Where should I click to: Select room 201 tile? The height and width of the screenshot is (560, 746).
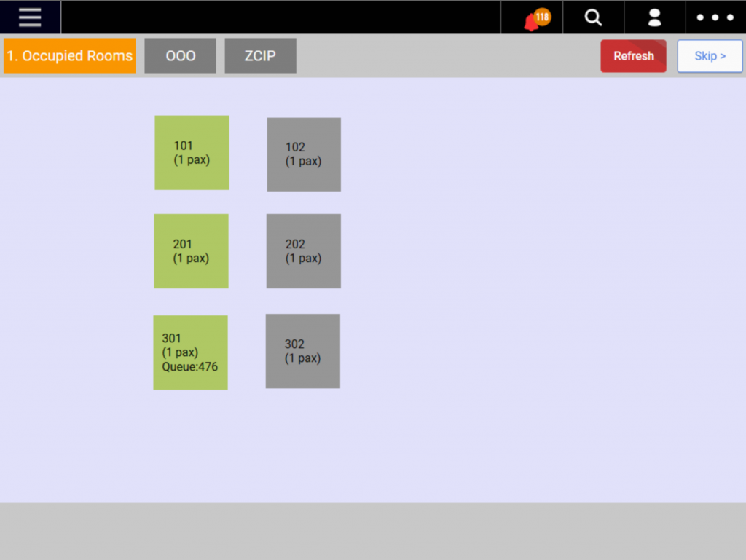click(x=192, y=251)
